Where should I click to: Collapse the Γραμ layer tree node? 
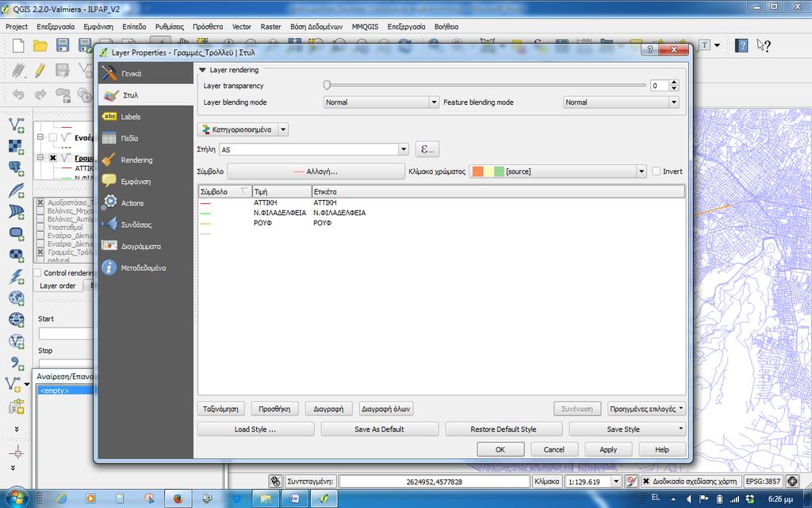[40, 158]
